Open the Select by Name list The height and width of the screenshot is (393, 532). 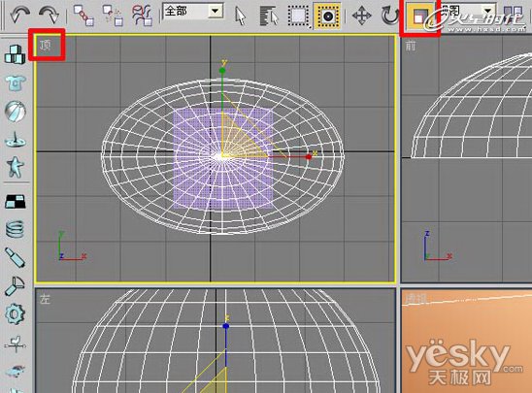click(269, 16)
